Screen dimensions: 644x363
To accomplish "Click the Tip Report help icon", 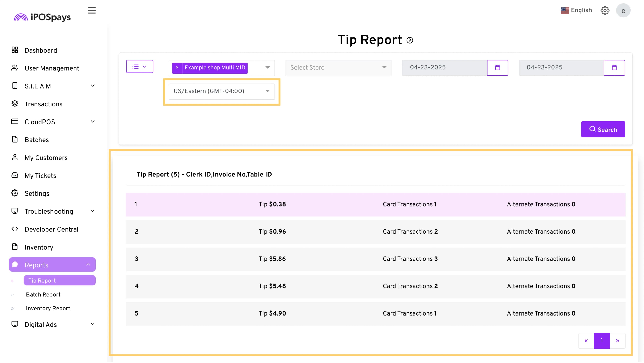I will coord(410,40).
